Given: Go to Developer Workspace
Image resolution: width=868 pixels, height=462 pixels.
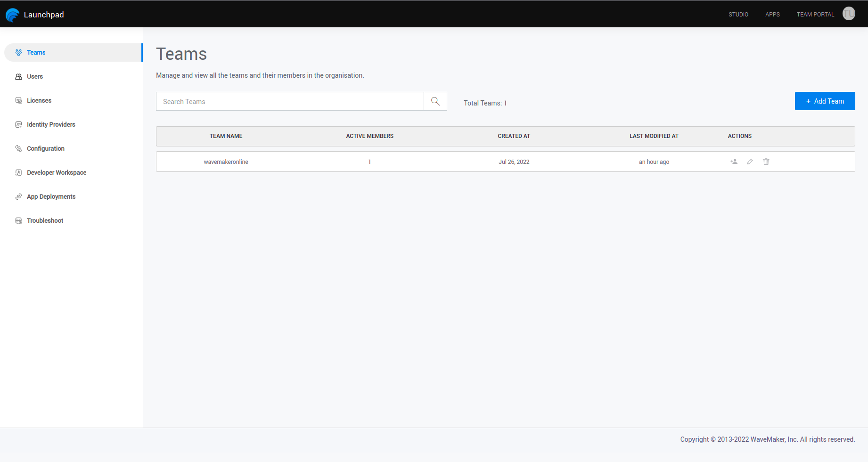Looking at the screenshot, I should pos(57,172).
